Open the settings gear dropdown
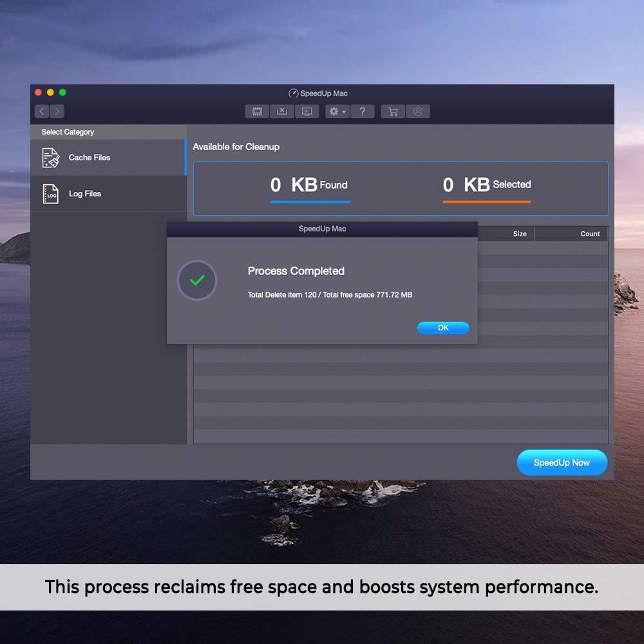This screenshot has height=644, width=644. (337, 111)
